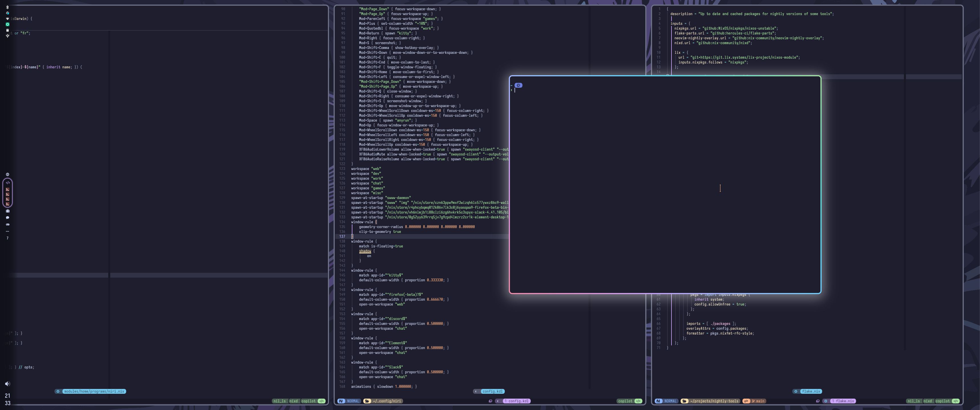Open the globe icon in the sidebar
The image size is (980, 410).
click(7, 174)
